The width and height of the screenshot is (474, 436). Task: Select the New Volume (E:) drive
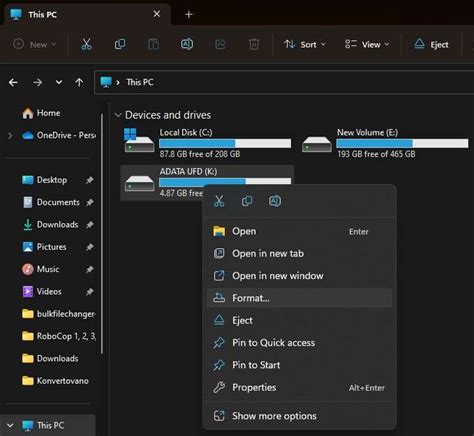(x=385, y=143)
